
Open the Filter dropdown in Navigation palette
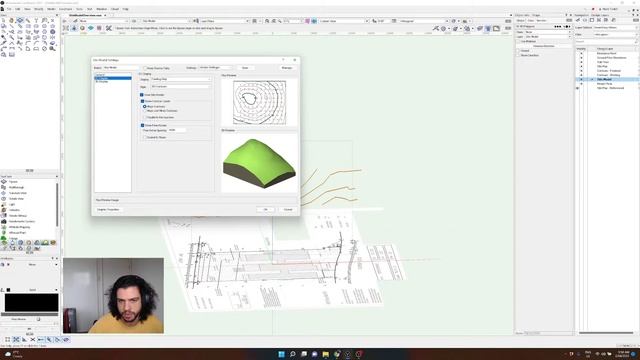pyautogui.click(x=615, y=35)
